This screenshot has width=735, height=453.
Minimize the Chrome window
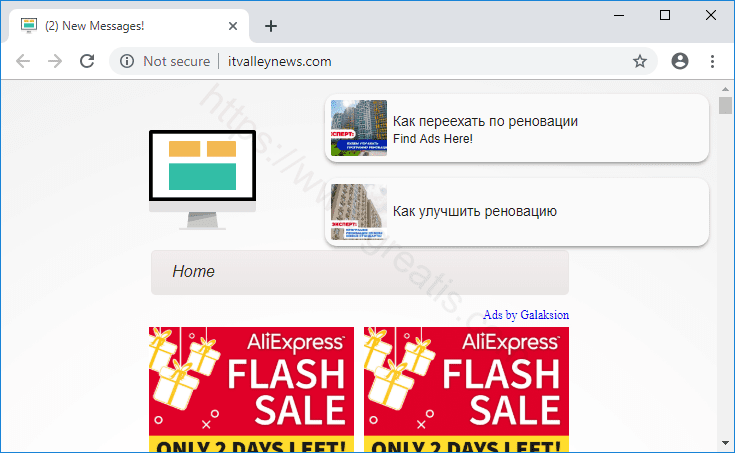tap(619, 15)
